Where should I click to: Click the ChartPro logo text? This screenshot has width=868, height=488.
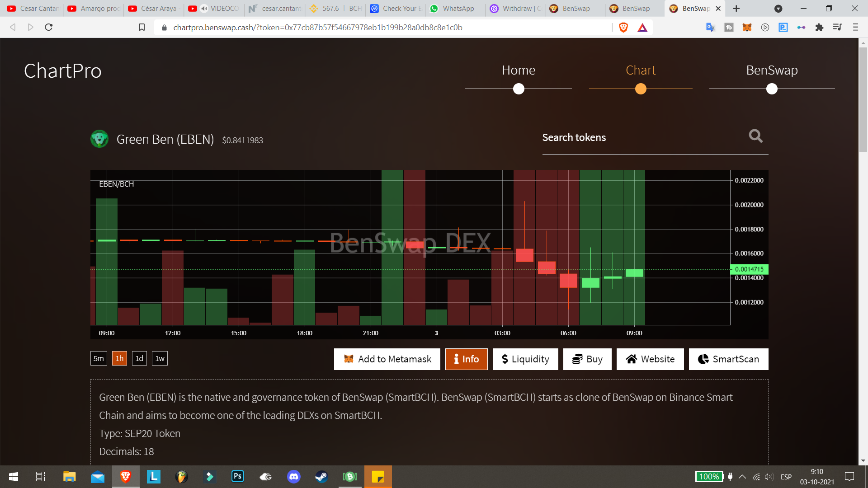[63, 71]
